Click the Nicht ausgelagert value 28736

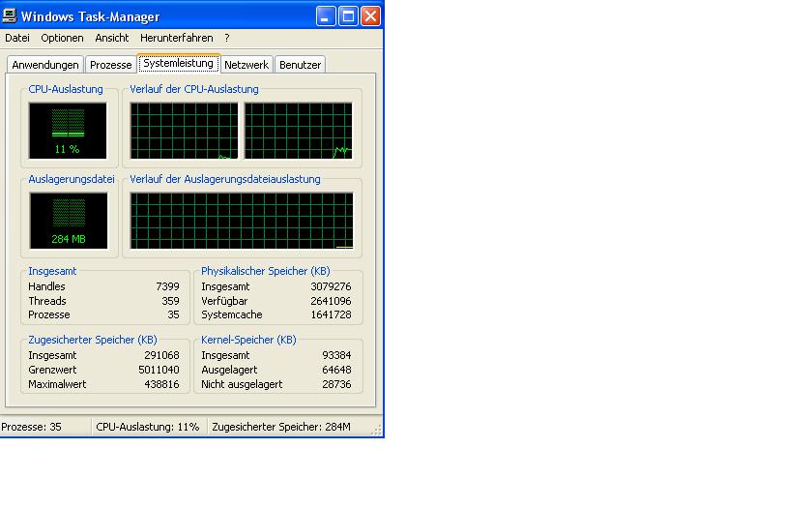[336, 385]
